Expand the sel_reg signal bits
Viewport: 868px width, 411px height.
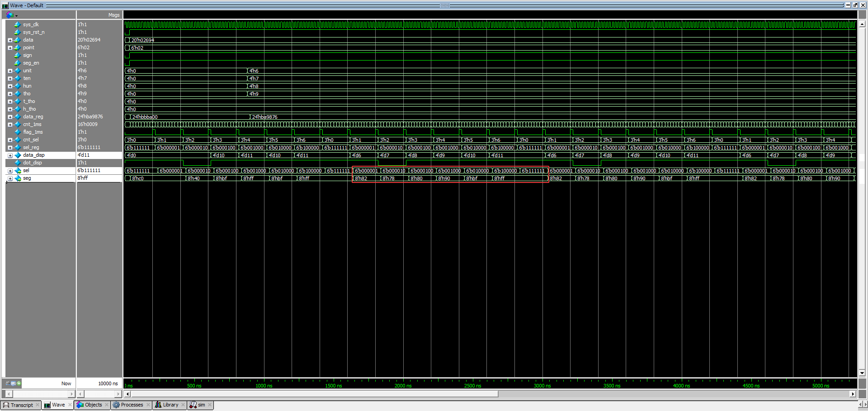point(10,148)
